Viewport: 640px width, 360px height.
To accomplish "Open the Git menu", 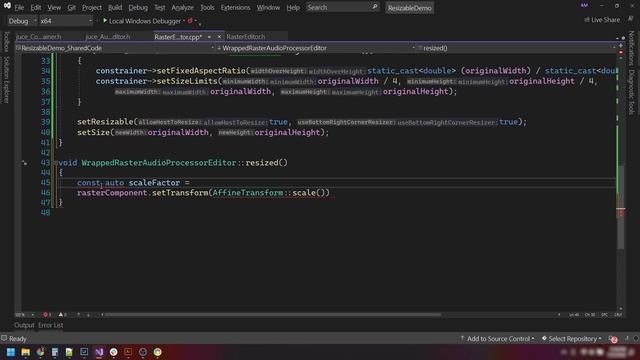I will [71, 7].
